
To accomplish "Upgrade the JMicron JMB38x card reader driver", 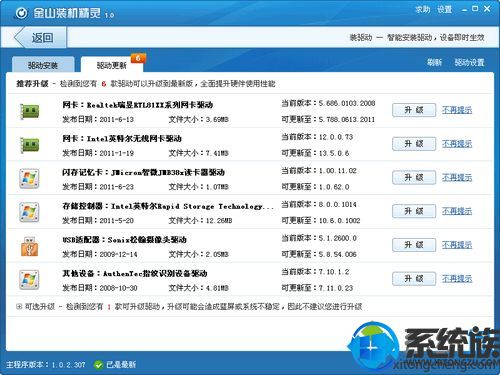I will click(x=414, y=177).
